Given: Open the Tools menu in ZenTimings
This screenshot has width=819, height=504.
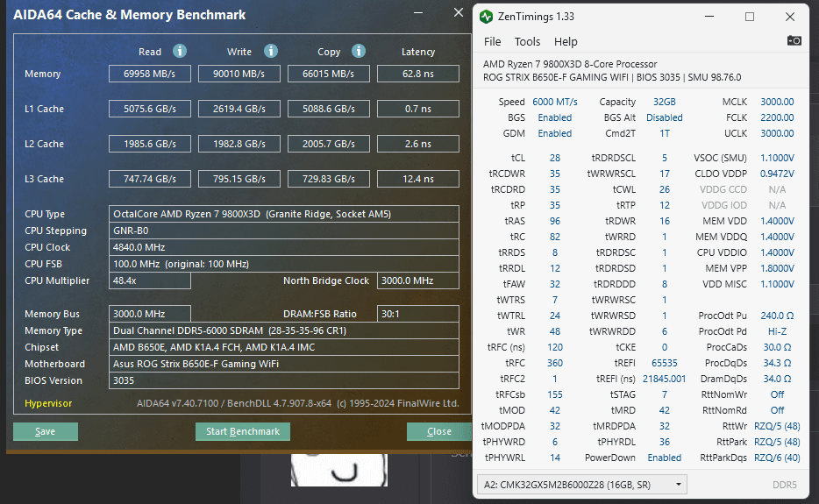Looking at the screenshot, I should [527, 42].
